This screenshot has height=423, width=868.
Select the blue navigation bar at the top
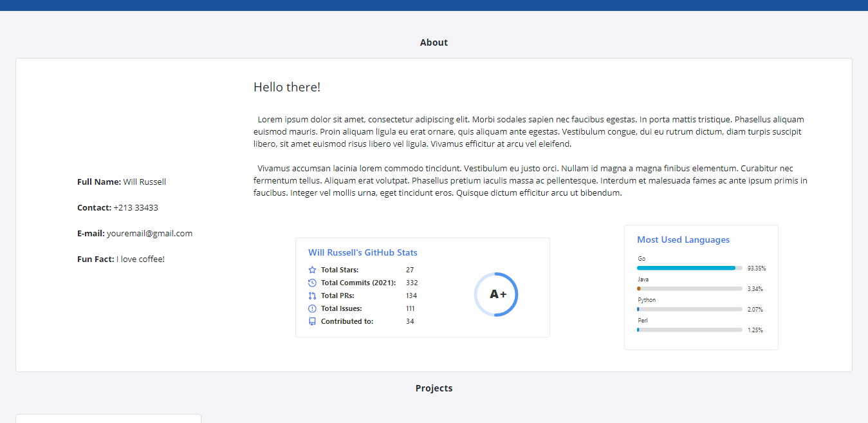point(434,6)
